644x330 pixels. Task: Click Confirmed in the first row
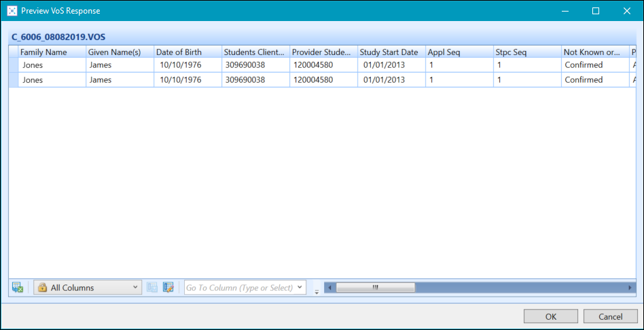pos(584,65)
